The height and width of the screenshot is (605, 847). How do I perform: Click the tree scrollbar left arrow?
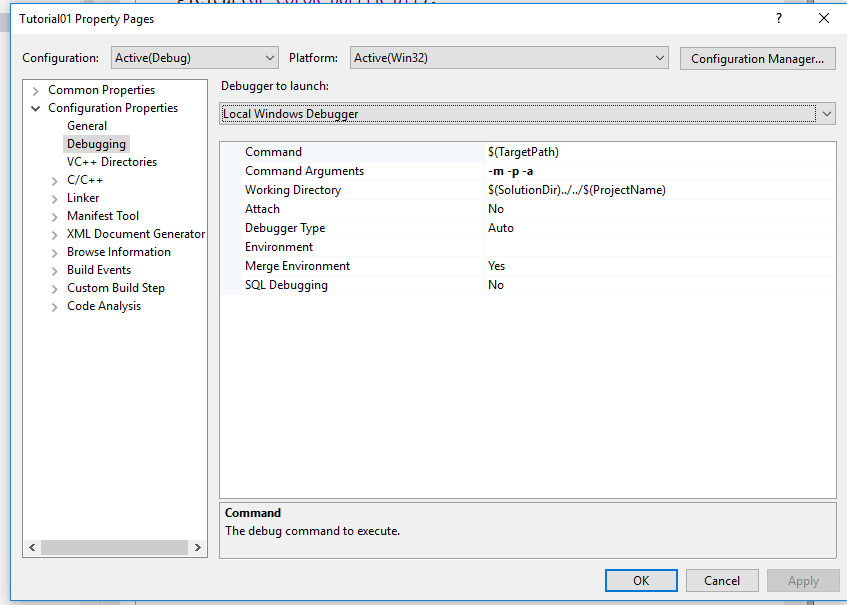coord(32,547)
